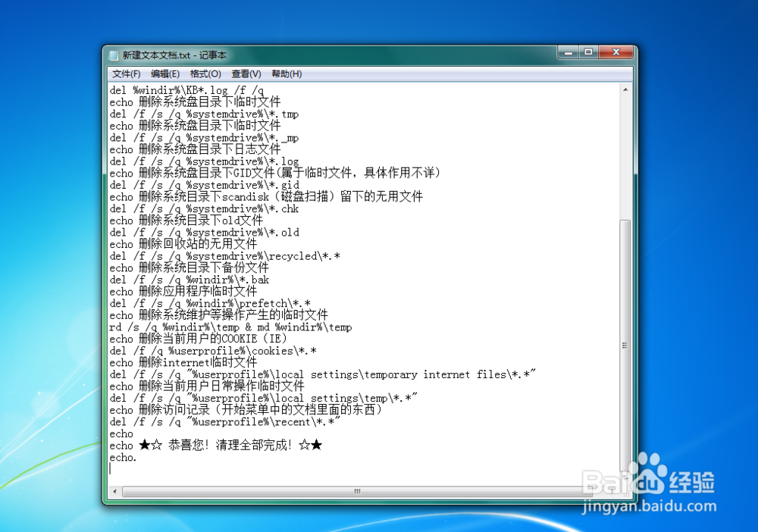
Task: Click the line with 恭喜您! 清理全部完成!
Action: click(x=215, y=446)
